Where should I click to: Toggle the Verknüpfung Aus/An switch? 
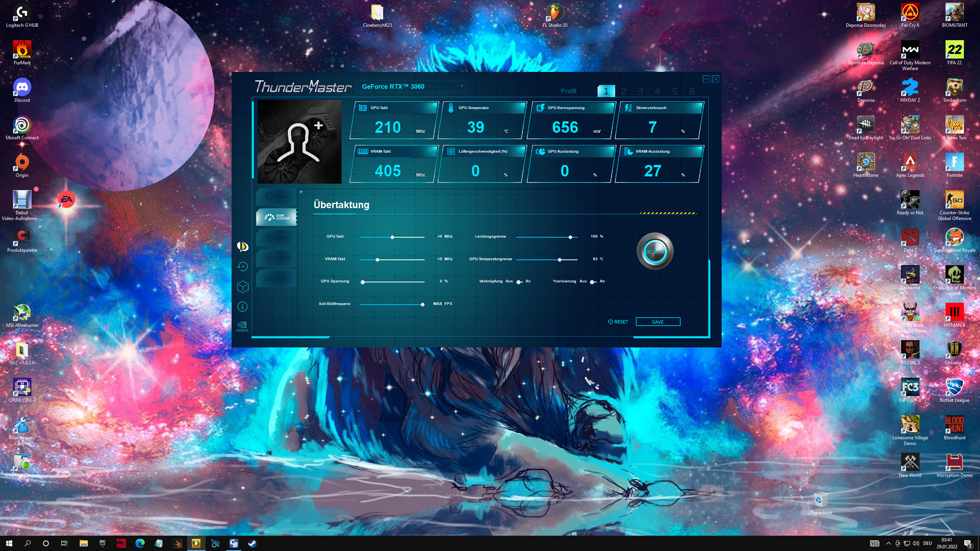coord(519,282)
